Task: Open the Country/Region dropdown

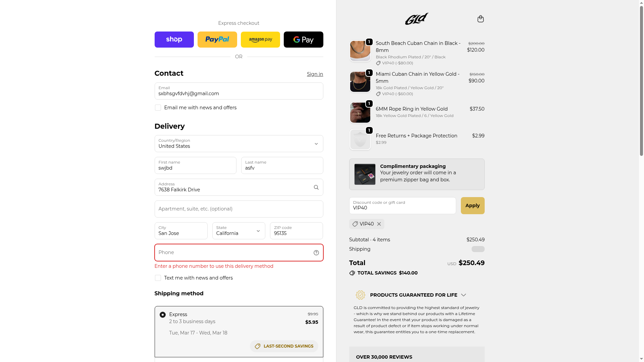Action: point(238,144)
